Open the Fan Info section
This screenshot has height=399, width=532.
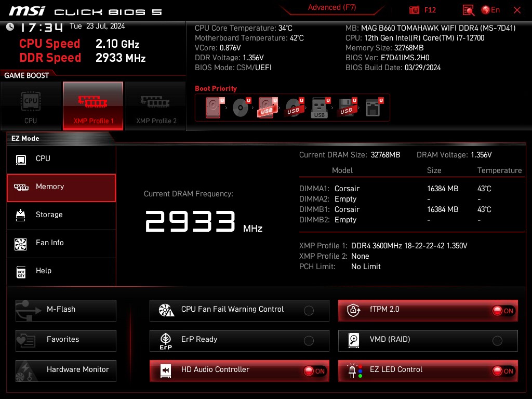[61, 244]
